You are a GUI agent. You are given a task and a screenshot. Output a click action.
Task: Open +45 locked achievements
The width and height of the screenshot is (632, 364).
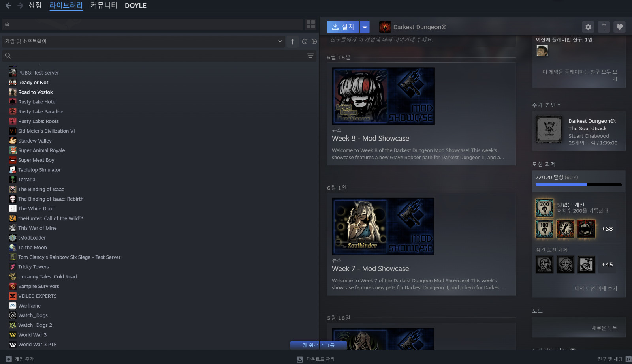point(607,265)
